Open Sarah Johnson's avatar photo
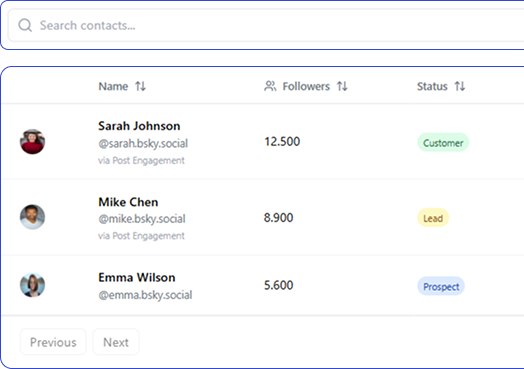 coord(32,142)
